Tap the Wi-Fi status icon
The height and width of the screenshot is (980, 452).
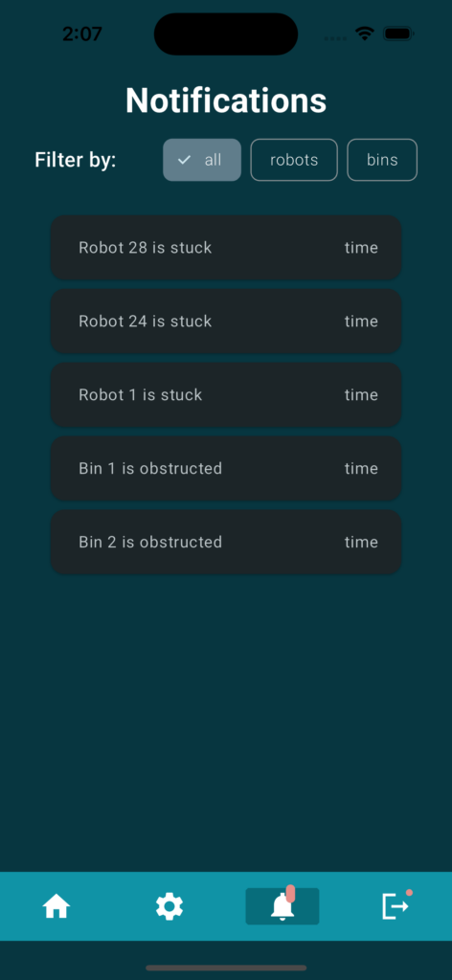coord(365,33)
